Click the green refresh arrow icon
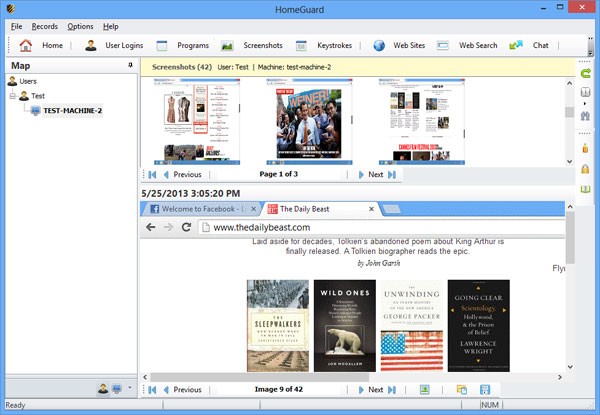 coord(586,73)
